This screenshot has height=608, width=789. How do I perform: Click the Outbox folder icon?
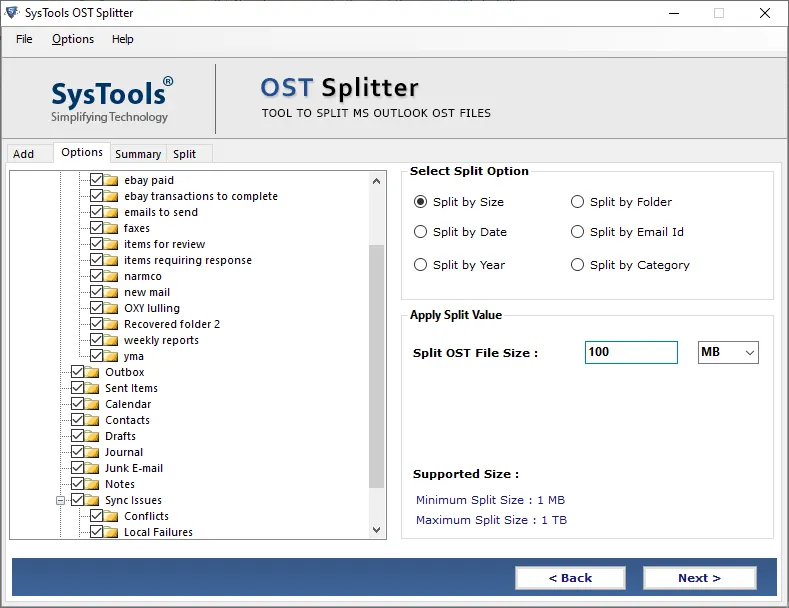pos(92,372)
